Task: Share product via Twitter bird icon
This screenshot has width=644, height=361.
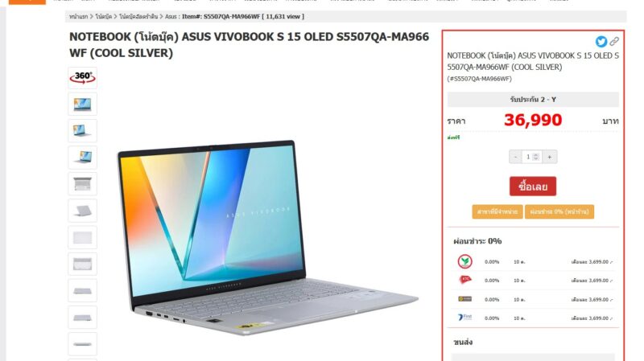Action: click(x=601, y=42)
